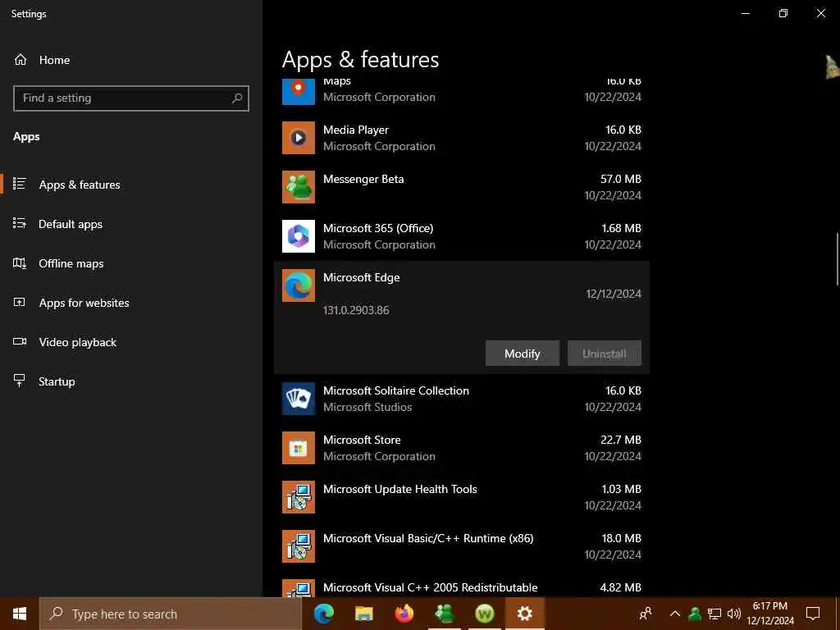The image size is (840, 630).
Task: Click the network icon in system tray
Action: click(x=714, y=614)
